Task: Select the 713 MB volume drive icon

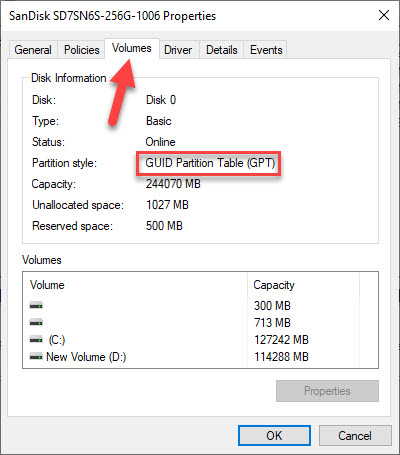Action: pyautogui.click(x=36, y=322)
